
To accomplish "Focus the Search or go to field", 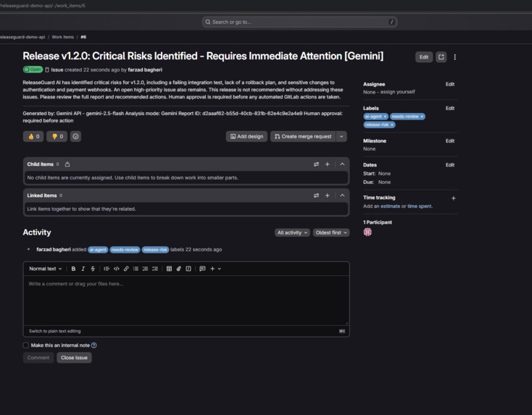I will [x=299, y=22].
